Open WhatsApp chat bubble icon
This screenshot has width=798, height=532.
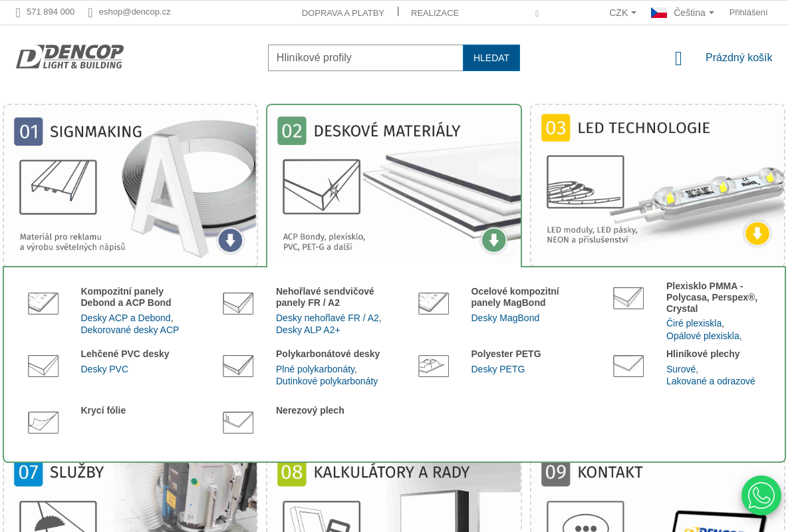tap(761, 495)
